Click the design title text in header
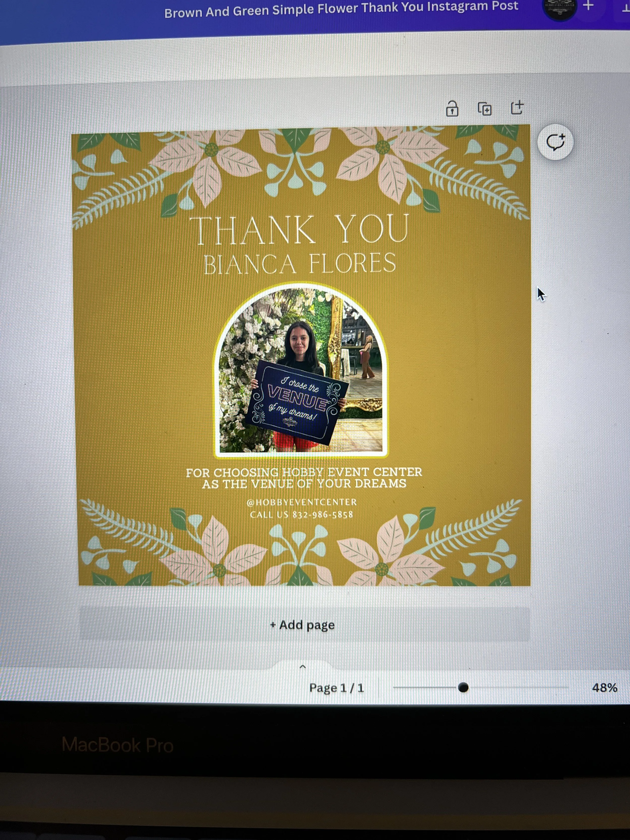The image size is (630, 840). click(x=341, y=9)
